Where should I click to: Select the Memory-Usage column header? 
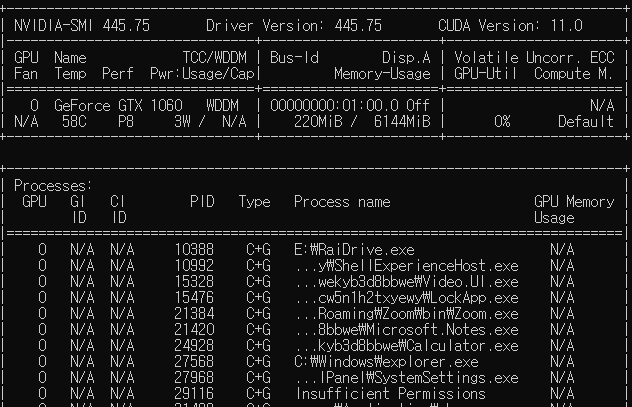[x=382, y=74]
